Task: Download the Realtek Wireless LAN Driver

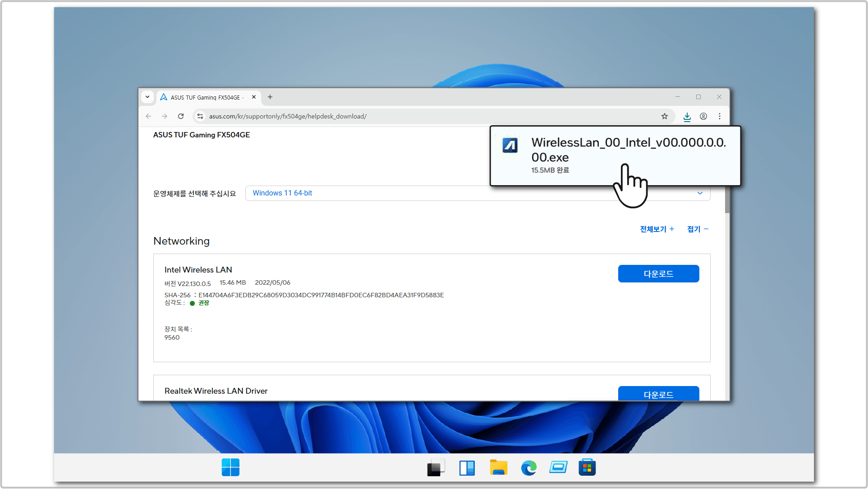Action: [658, 394]
